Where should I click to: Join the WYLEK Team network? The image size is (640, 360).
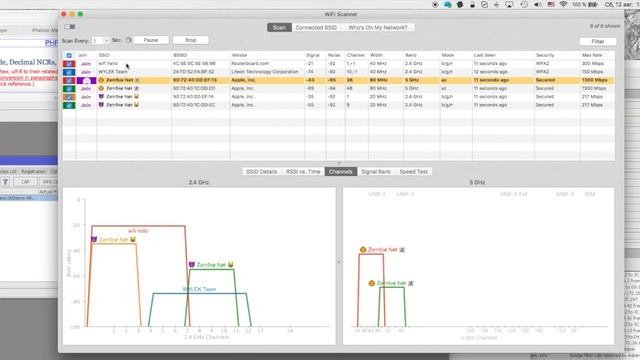point(86,72)
